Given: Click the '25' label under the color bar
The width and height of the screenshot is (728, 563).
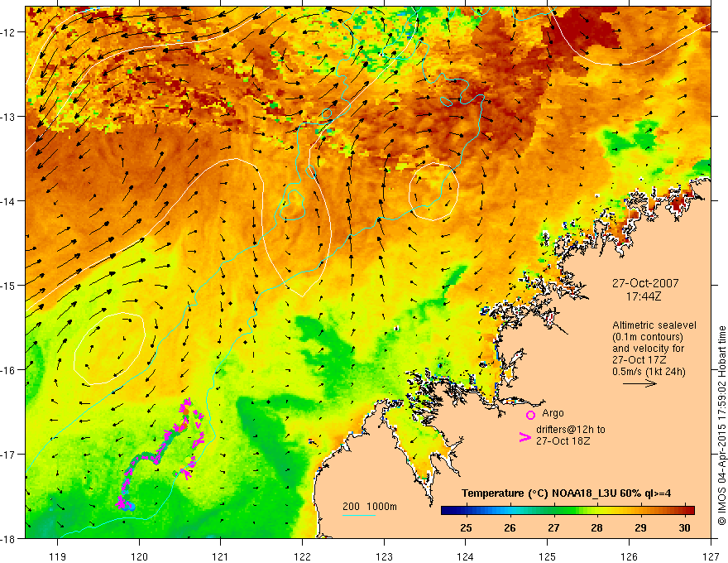Looking at the screenshot, I should click(466, 527).
